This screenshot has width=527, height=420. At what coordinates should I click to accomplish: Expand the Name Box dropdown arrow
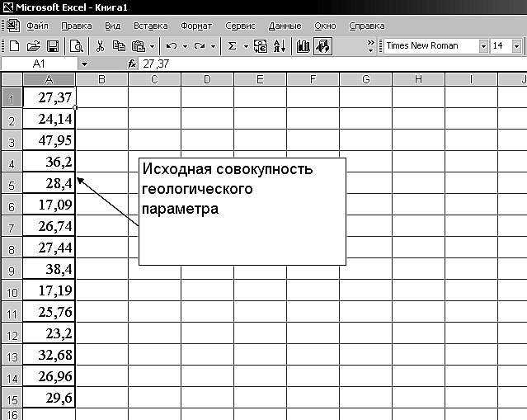click(84, 64)
